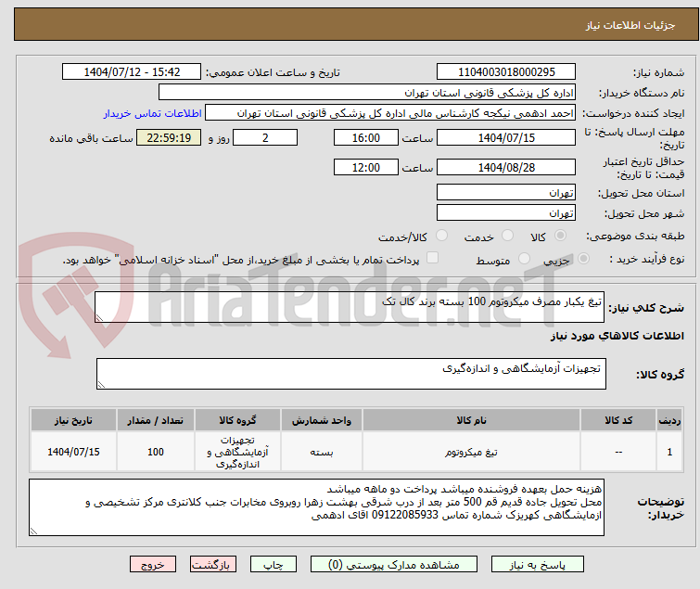Click the resize grip of گروه کالا box
The height and width of the screenshot is (589, 700).
[x=101, y=385]
